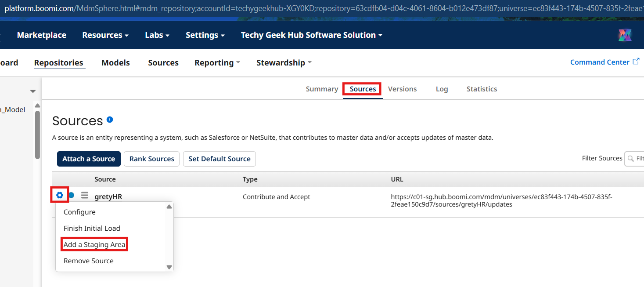Open the Labs dropdown menu
The height and width of the screenshot is (287, 644).
tap(157, 35)
